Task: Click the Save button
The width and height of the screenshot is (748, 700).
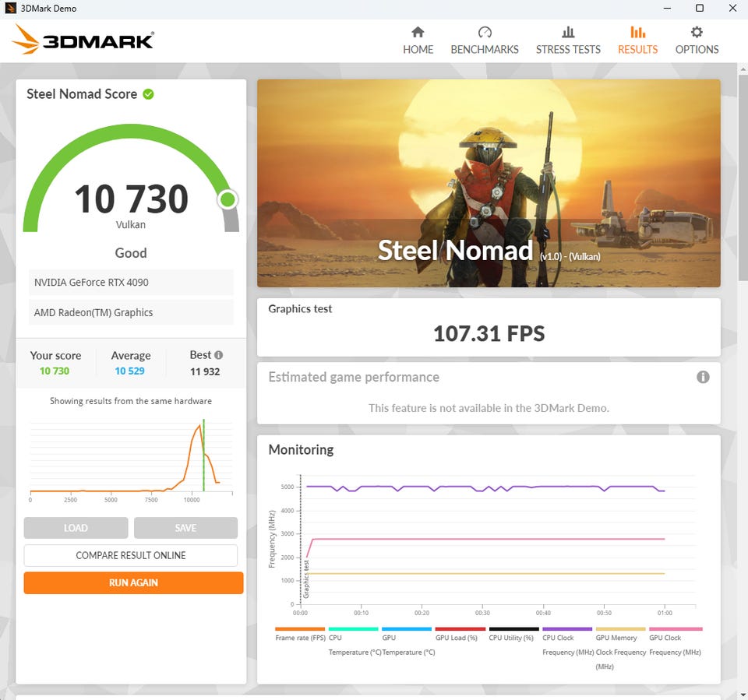Action: point(185,528)
